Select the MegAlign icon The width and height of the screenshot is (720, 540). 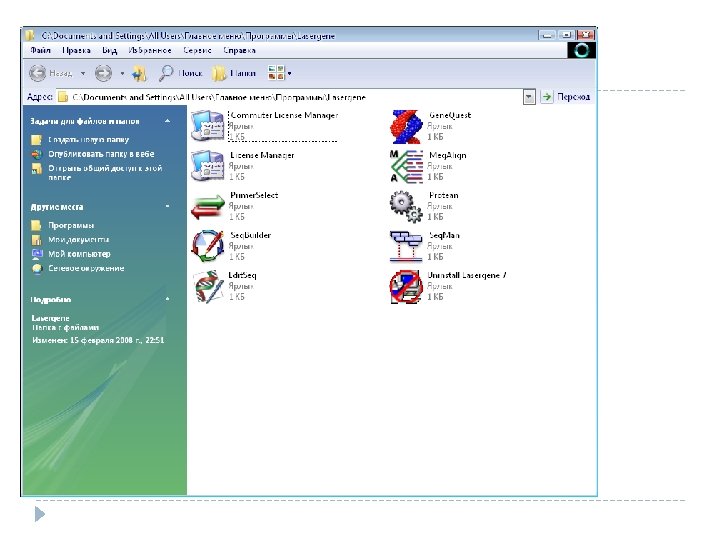[x=406, y=166]
